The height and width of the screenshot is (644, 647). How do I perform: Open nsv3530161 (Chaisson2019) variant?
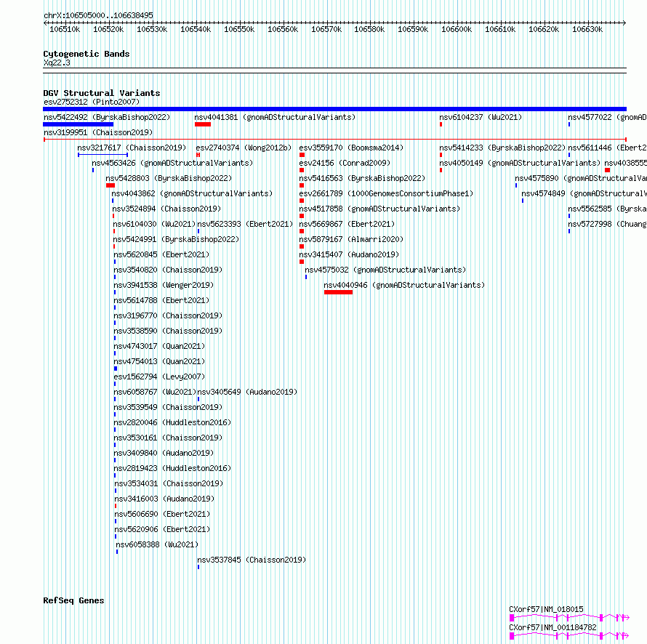(169, 438)
